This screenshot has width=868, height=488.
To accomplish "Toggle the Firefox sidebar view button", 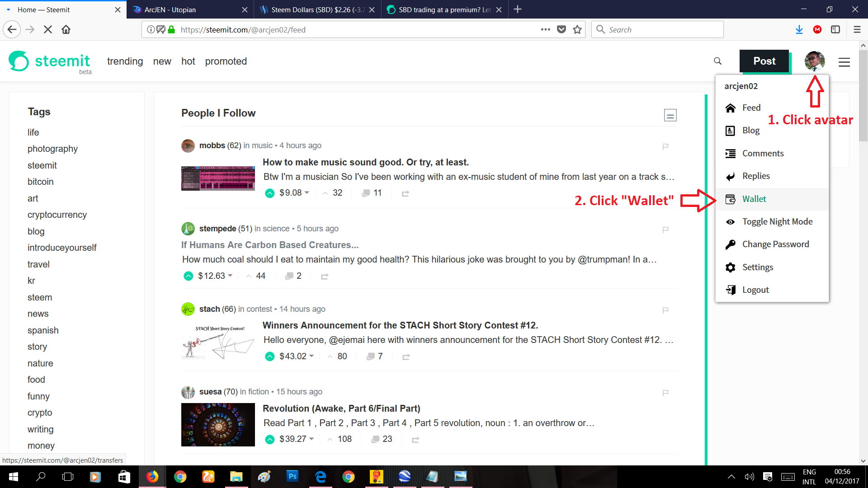I will coord(835,30).
